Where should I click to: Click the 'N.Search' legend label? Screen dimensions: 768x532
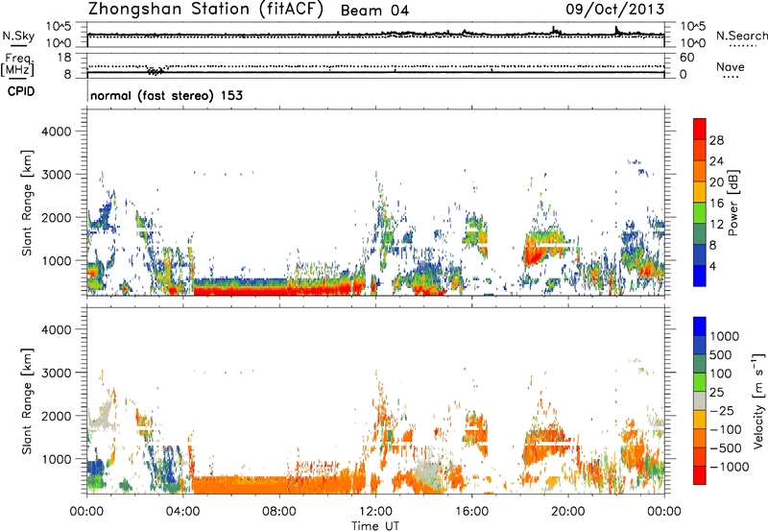pos(742,36)
